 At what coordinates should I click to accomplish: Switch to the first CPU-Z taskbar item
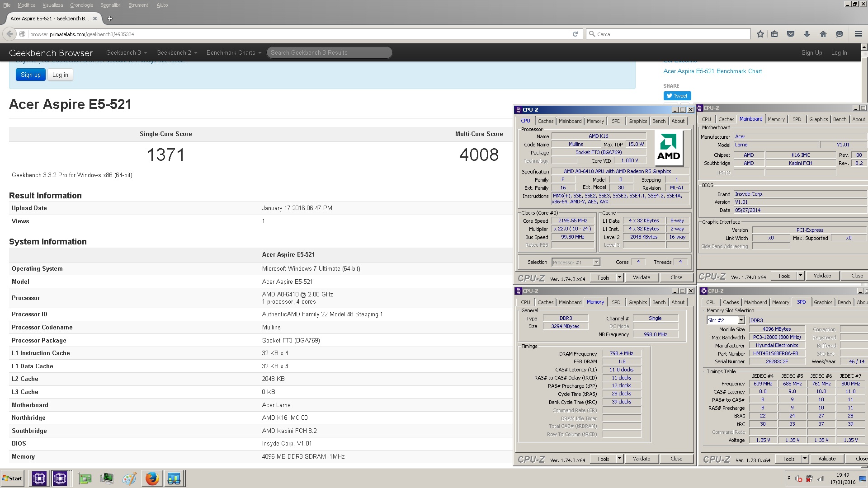(x=39, y=478)
